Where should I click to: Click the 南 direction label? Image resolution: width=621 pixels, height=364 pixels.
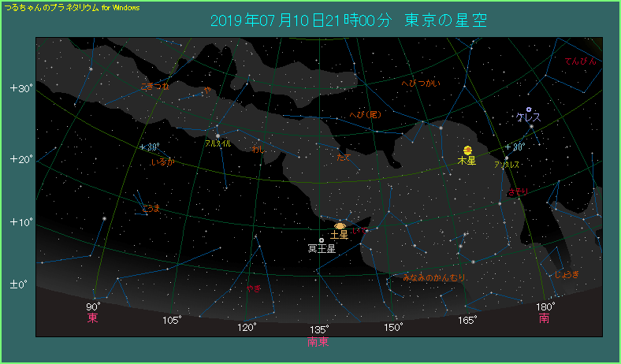pyautogui.click(x=545, y=318)
